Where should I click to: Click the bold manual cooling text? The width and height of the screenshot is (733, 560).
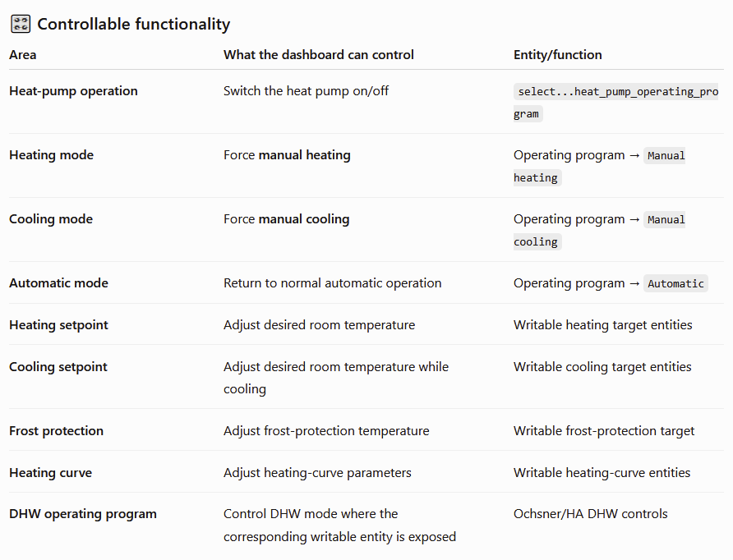[x=304, y=218]
